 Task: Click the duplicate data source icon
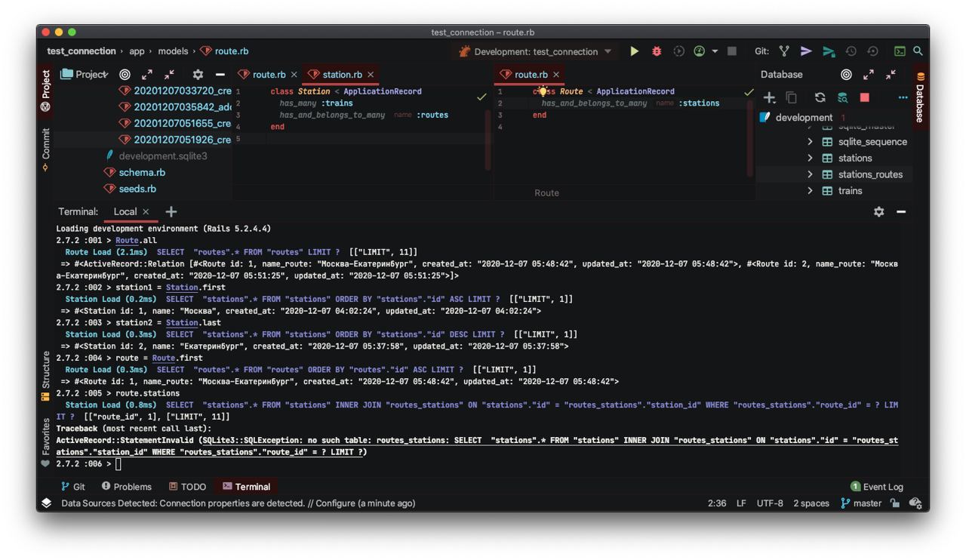791,97
